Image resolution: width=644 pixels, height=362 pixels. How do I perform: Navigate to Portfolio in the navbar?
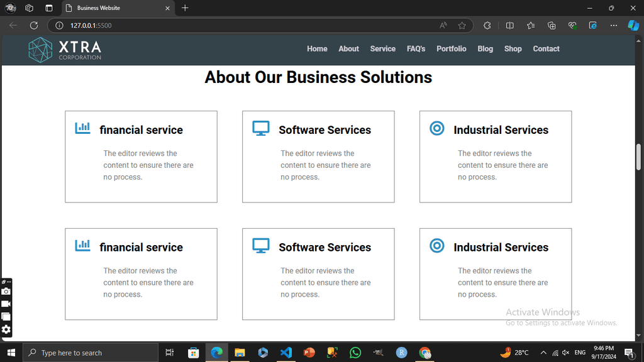452,49
